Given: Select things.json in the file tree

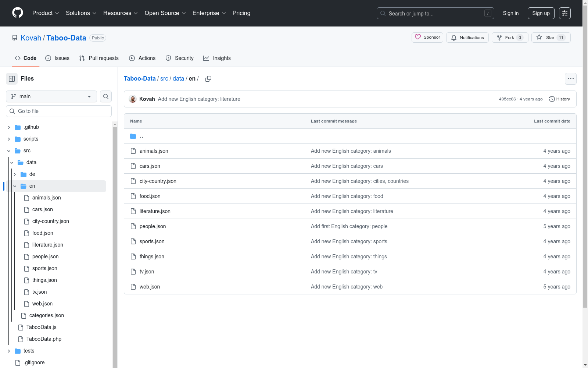Looking at the screenshot, I should pyautogui.click(x=44, y=280).
